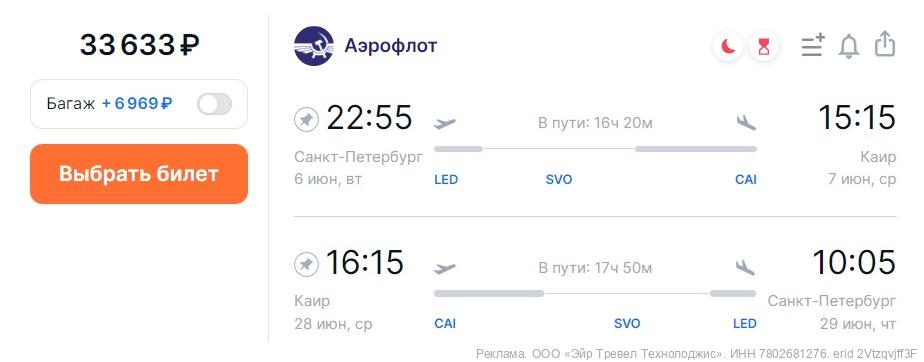Image resolution: width=924 pixels, height=362 pixels.
Task: Subscribe to price alerts with bell icon
Action: coord(849,46)
